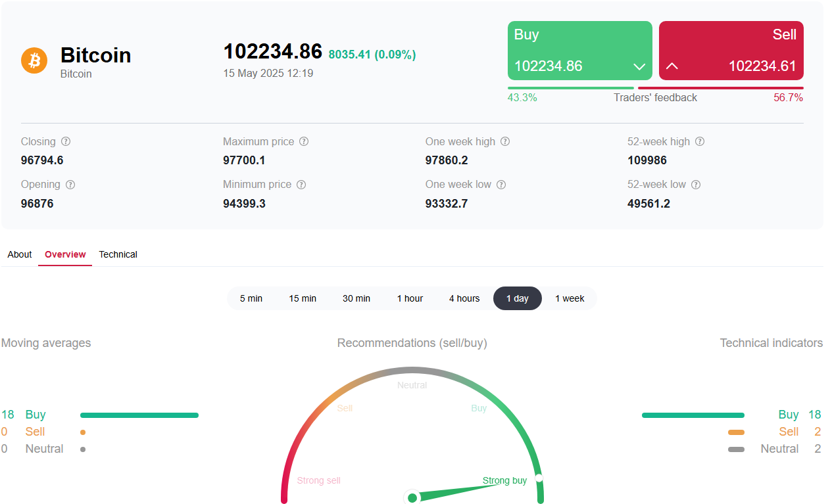Click help icon next to One week high
Image resolution: width=832 pixels, height=504 pixels.
505,141
